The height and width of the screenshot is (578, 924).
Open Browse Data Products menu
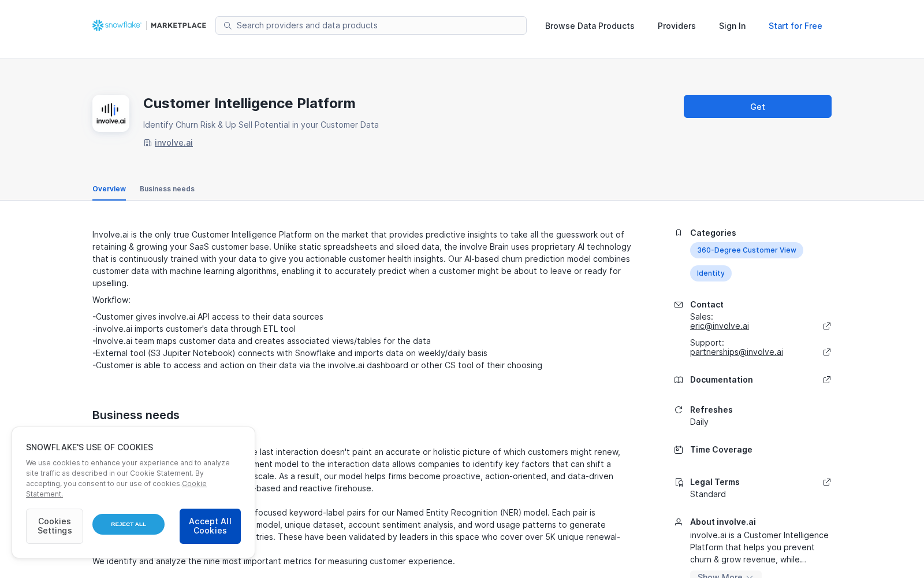point(590,26)
